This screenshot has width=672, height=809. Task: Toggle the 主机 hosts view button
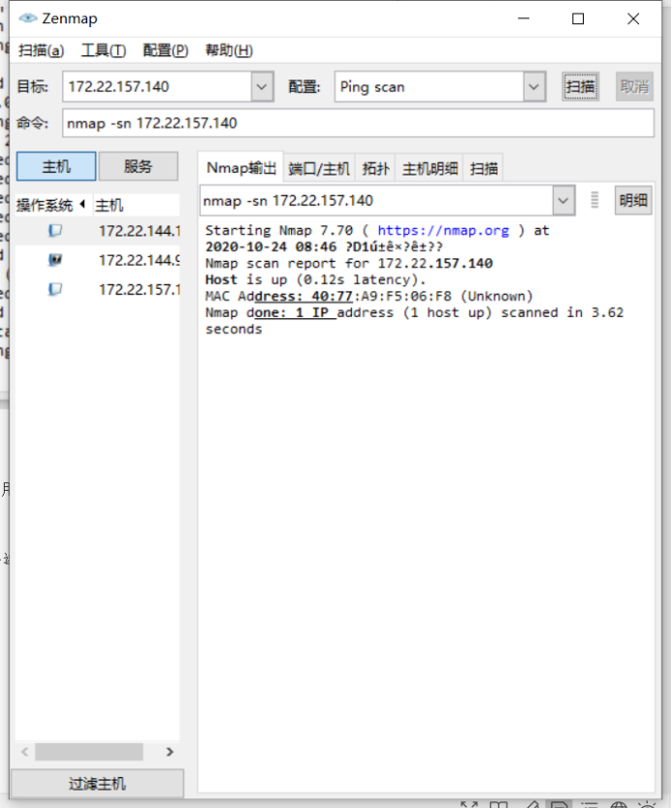pos(56,166)
